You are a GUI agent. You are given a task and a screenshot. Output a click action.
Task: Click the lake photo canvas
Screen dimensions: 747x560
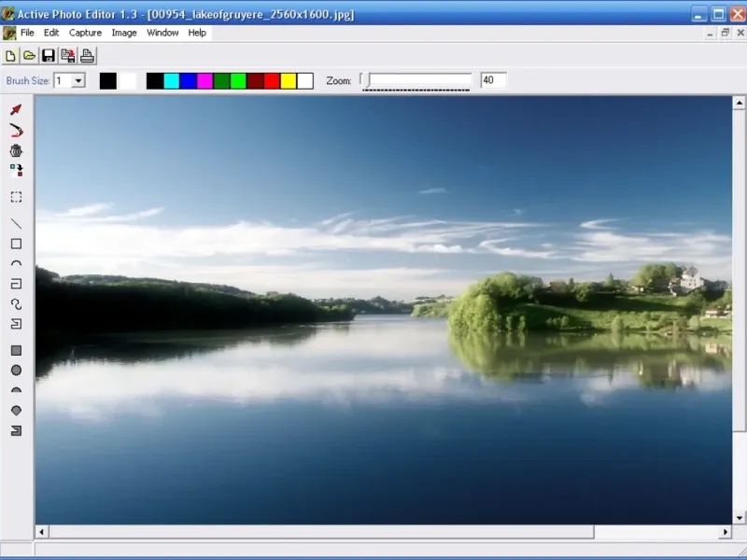click(x=384, y=310)
